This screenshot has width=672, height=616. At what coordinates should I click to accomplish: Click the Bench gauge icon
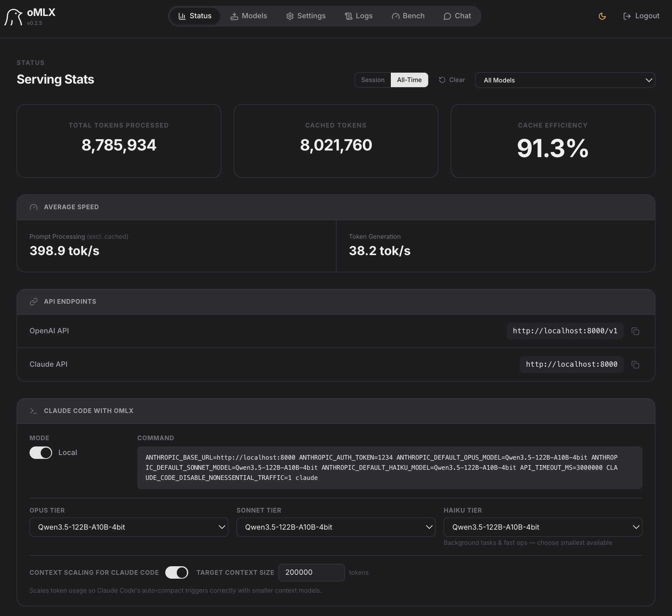coord(396,16)
